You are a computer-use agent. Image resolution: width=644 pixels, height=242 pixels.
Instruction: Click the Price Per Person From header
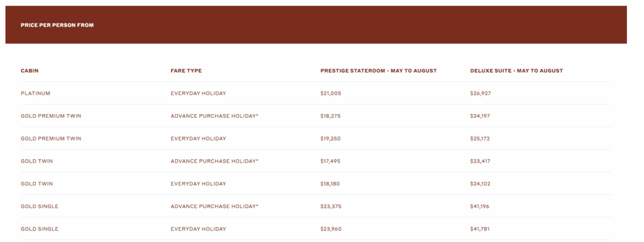tap(57, 25)
